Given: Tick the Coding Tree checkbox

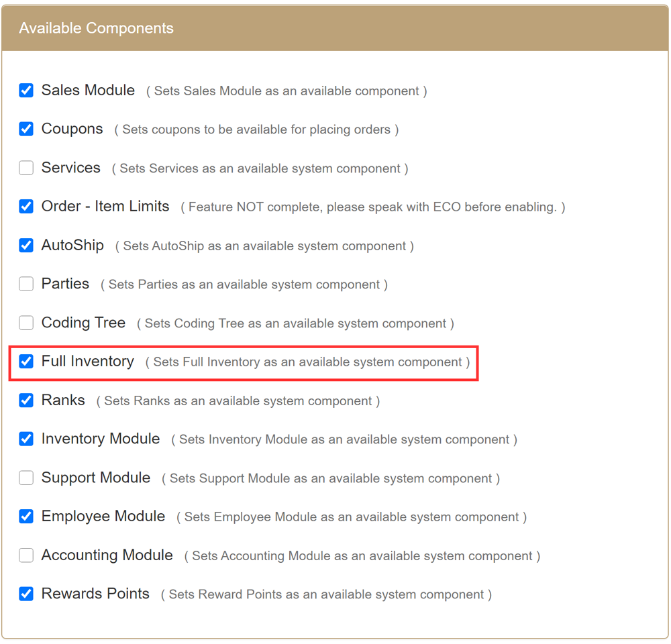Looking at the screenshot, I should click(26, 323).
